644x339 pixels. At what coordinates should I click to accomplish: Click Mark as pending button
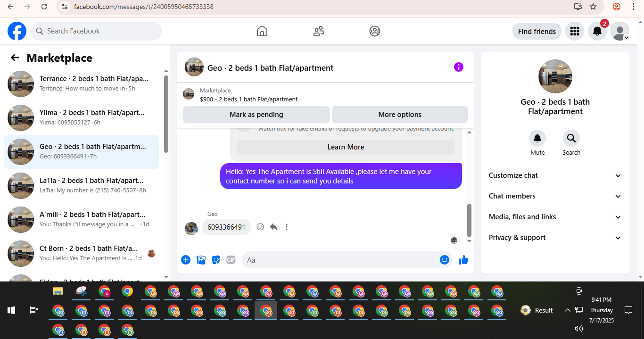pyautogui.click(x=256, y=115)
